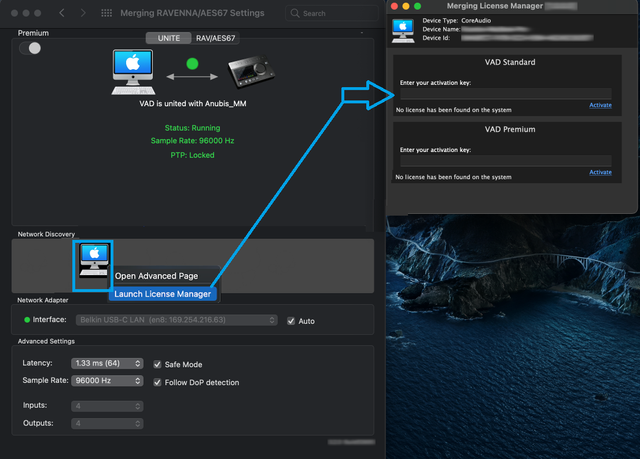Close the Merging License Manager window
The height and width of the screenshot is (459, 640).
click(x=394, y=6)
